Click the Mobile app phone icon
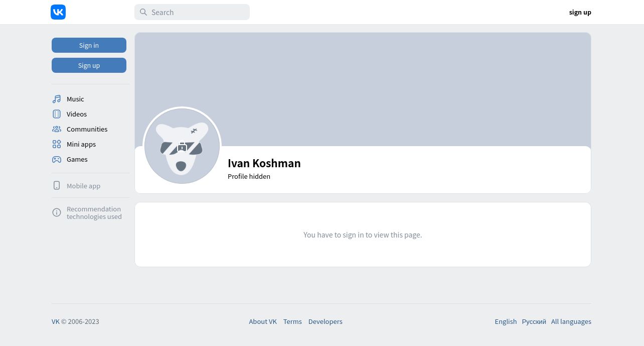 point(57,185)
